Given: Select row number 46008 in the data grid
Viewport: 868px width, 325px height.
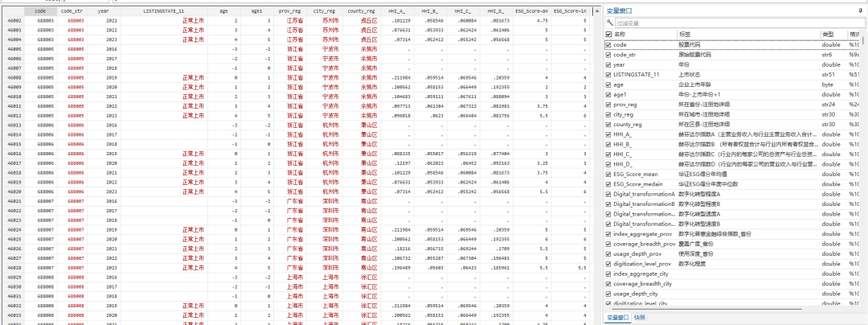Looking at the screenshot, I should pos(13,78).
